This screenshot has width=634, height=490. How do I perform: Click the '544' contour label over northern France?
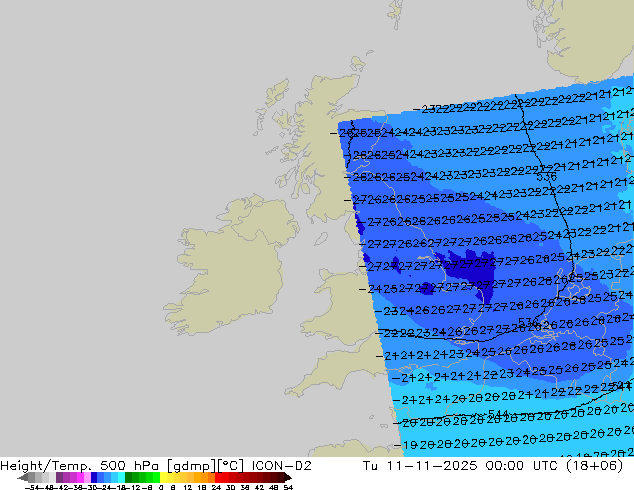498,414
